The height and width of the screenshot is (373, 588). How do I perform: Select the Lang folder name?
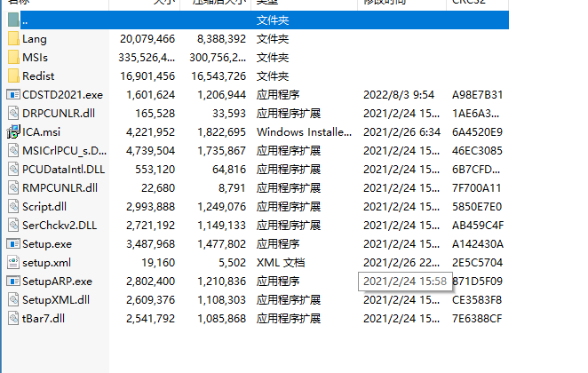pyautogui.click(x=35, y=39)
